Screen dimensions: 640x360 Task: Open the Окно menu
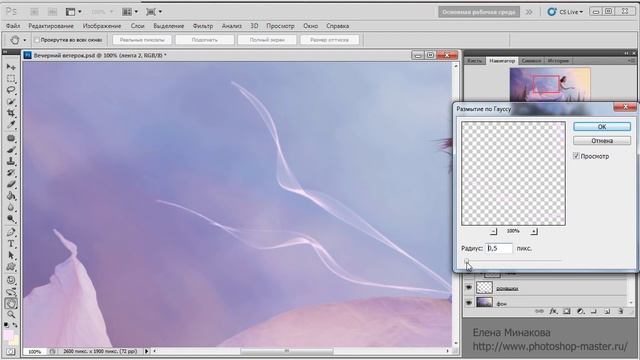coord(311,26)
